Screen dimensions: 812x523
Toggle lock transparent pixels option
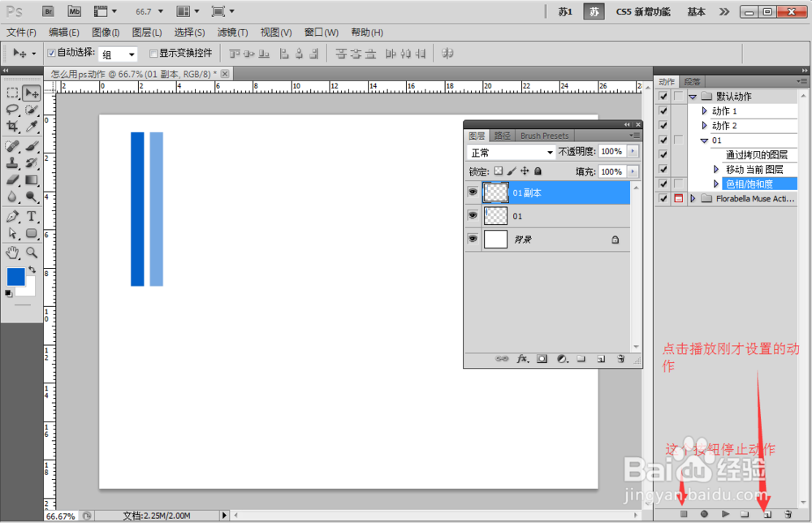pyautogui.click(x=499, y=171)
